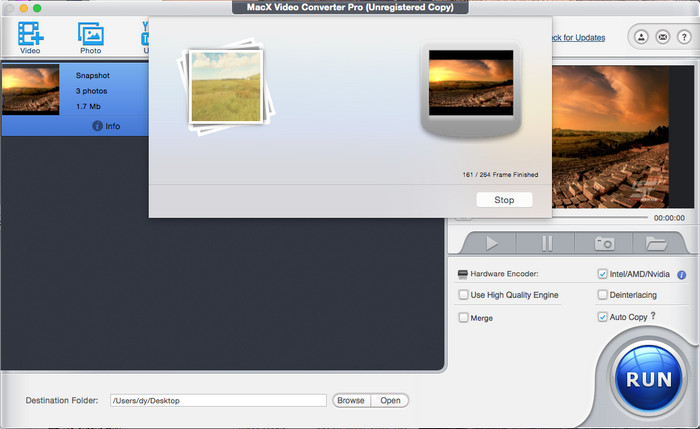The image size is (700, 429).
Task: Click the sunset output preview in dialog
Action: pos(471,83)
